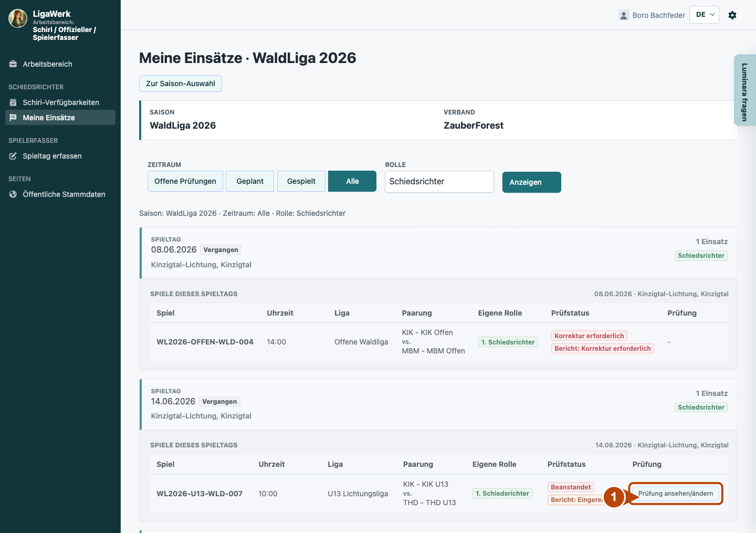756x533 pixels.
Task: Click the edit icon beside Spieltag erfassen
Action: click(x=13, y=156)
